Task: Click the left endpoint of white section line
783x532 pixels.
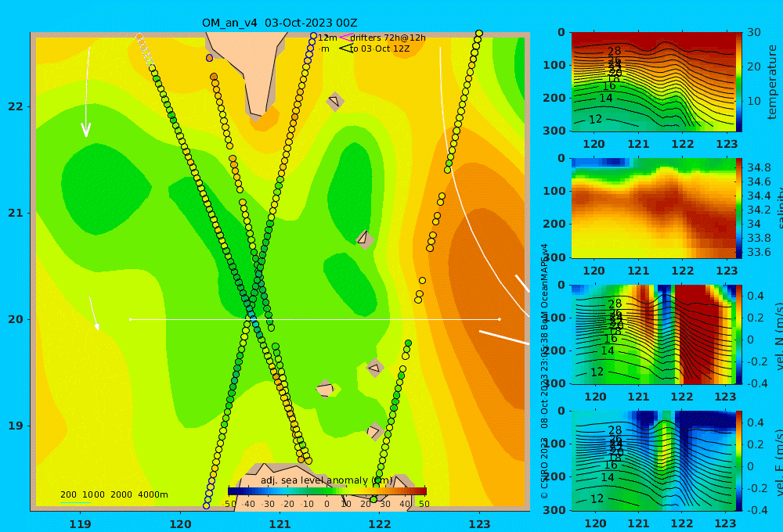Action: (130, 319)
